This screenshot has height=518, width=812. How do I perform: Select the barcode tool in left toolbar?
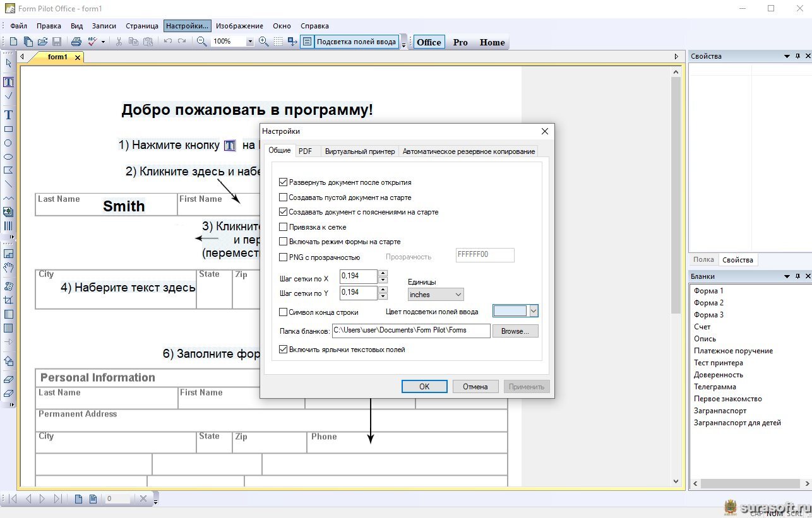pyautogui.click(x=8, y=226)
